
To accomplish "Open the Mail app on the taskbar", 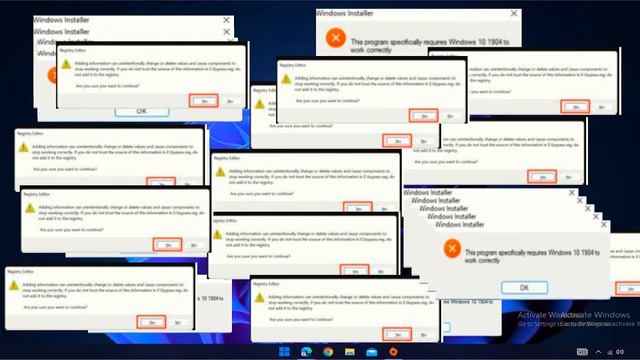I will (x=371, y=351).
